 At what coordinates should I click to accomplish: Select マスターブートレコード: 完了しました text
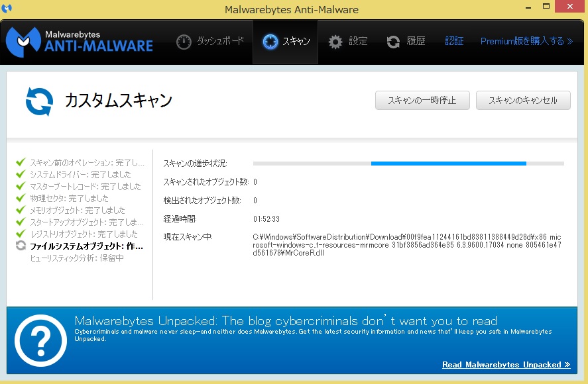(86, 187)
